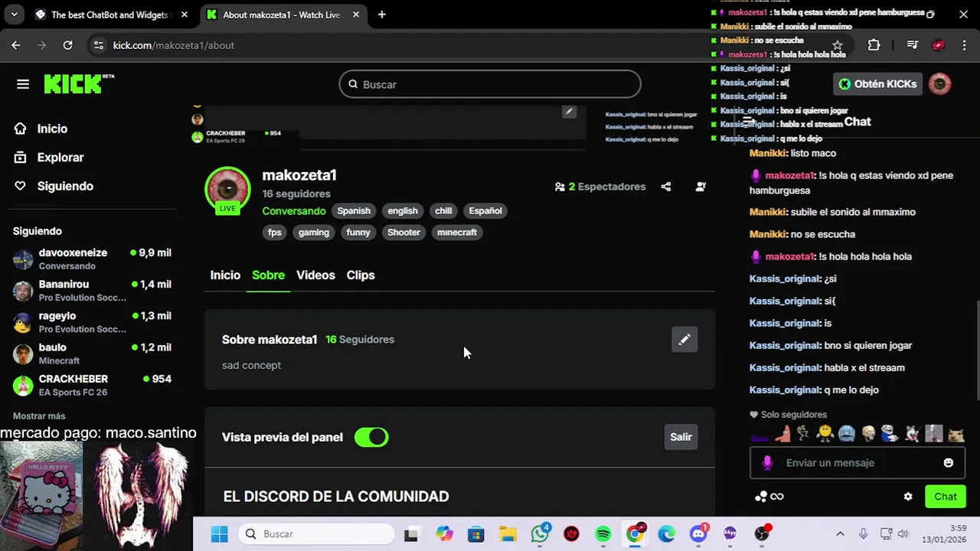Click makozeta1's live profile avatar

pyautogui.click(x=227, y=189)
